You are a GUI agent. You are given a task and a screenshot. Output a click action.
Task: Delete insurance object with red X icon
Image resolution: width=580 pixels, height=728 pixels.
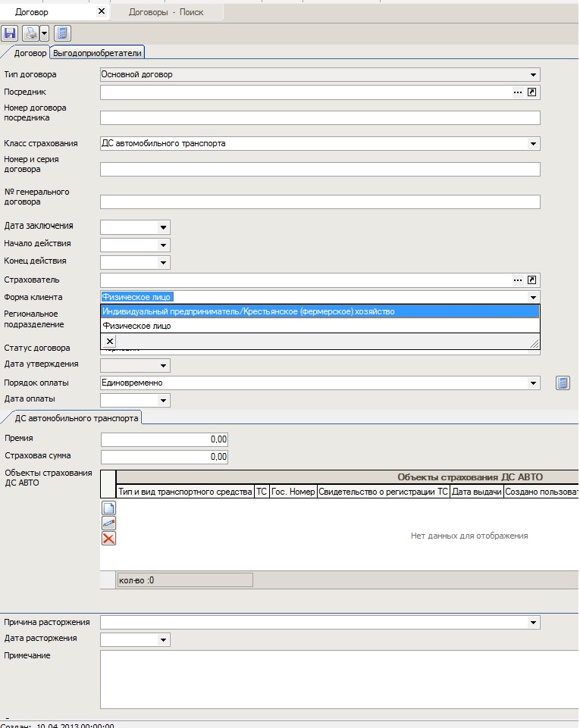(x=108, y=538)
